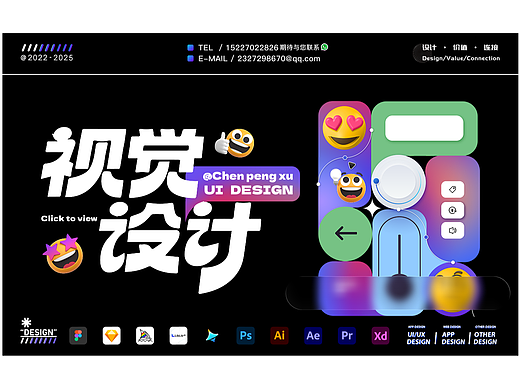This screenshot has width=520, height=390.
Task: Click the sailboat app icon
Action: (x=145, y=335)
